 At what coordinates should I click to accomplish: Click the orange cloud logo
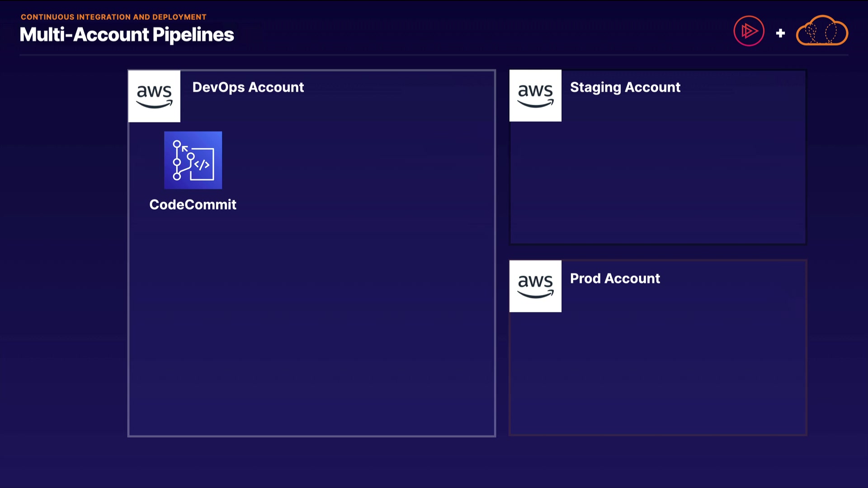click(x=822, y=31)
